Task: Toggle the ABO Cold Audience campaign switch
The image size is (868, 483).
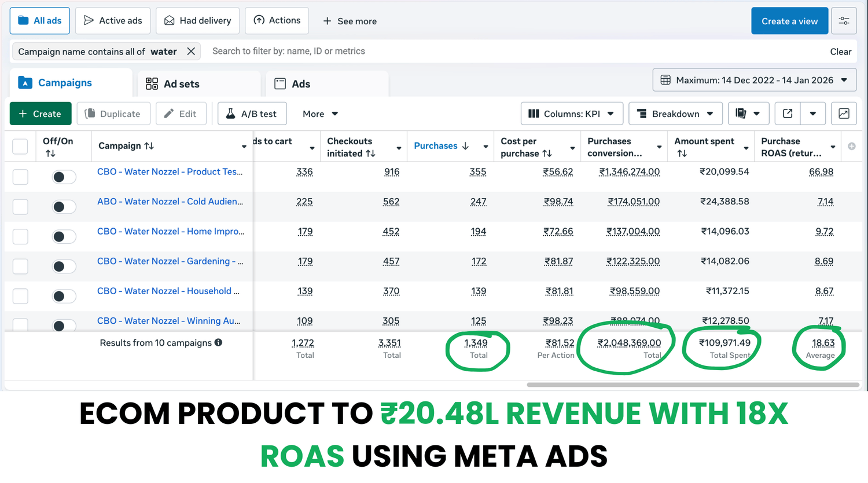Action: point(63,207)
